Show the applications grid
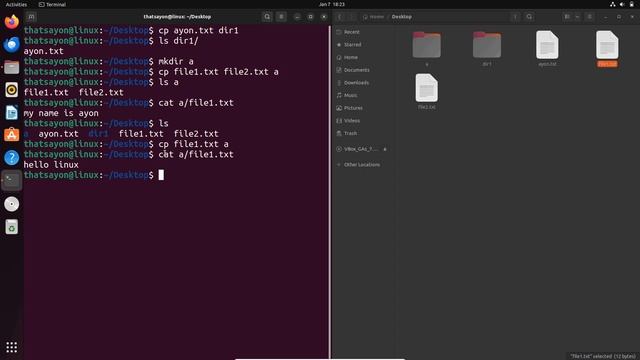The height and width of the screenshot is (360, 640). (11, 347)
